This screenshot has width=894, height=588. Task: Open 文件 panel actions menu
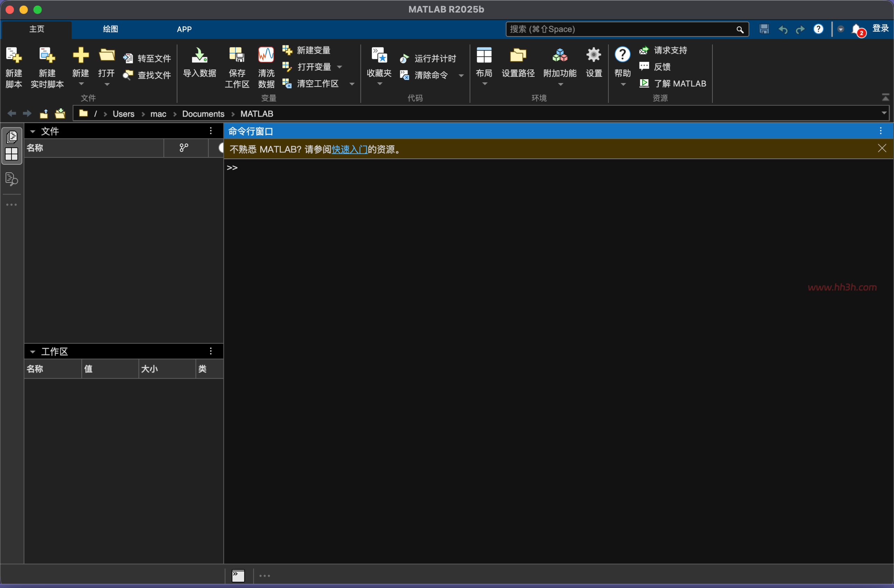tap(211, 131)
